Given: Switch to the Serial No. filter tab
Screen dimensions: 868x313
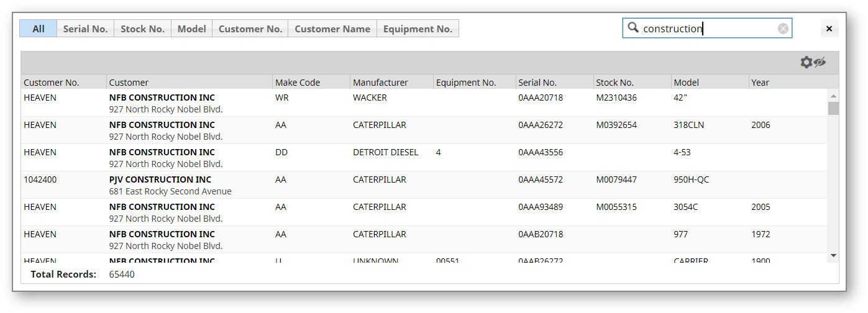Looking at the screenshot, I should 85,29.
